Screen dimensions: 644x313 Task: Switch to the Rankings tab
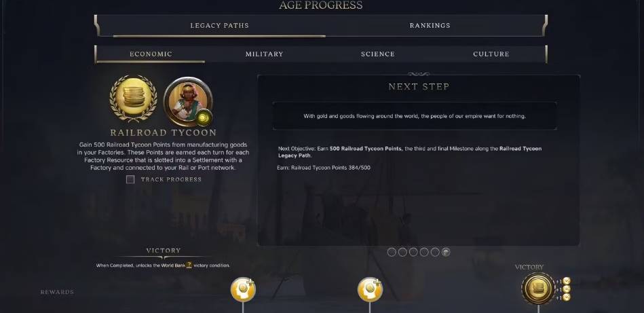(430, 26)
